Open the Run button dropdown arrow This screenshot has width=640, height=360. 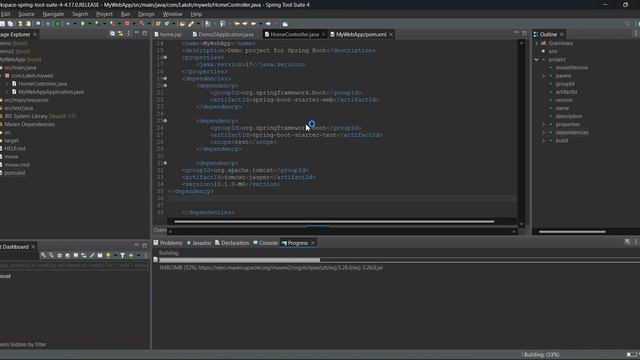pos(90,24)
